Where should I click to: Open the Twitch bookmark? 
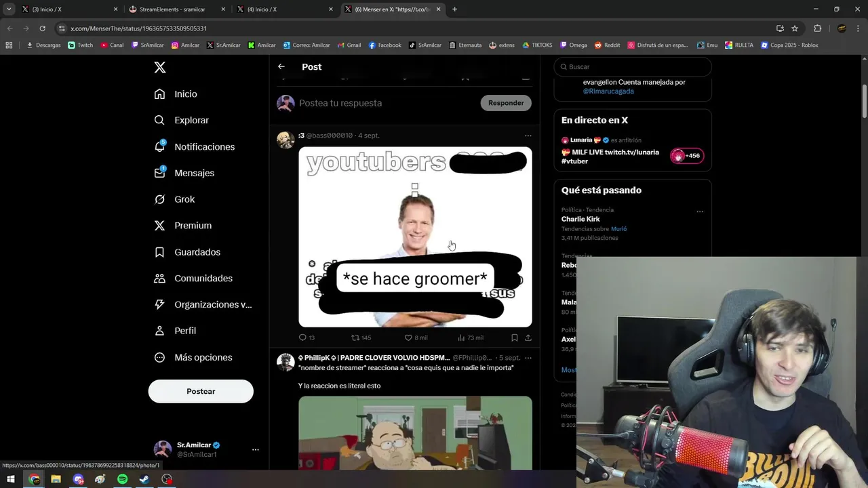(x=81, y=45)
